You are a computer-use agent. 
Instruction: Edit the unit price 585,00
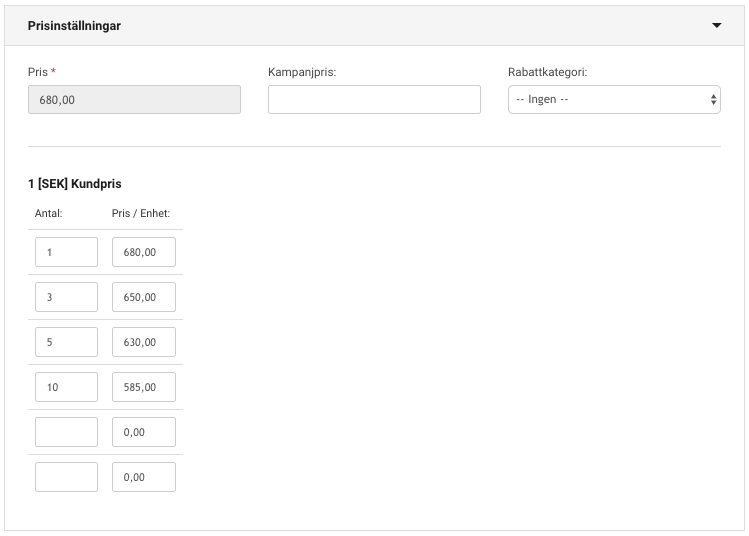pyautogui.click(x=144, y=386)
